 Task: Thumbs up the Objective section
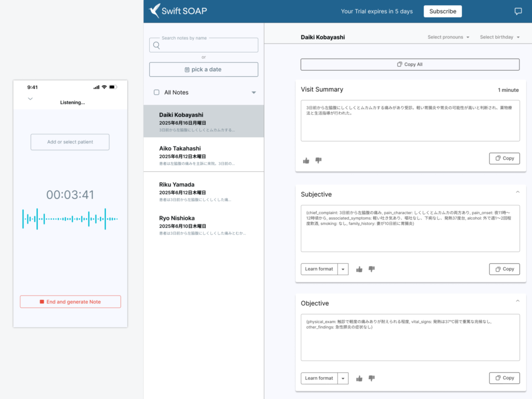[x=359, y=378]
